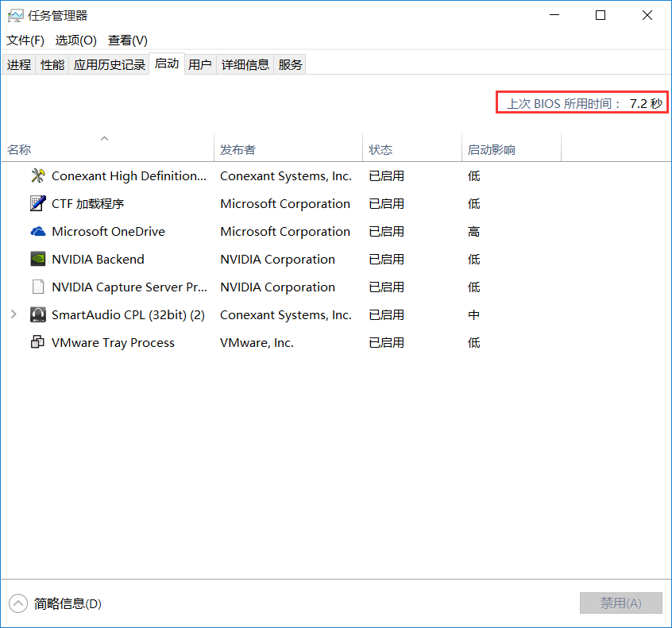Click the 低 impact value for NVIDIA Backend
This screenshot has height=628, width=672.
[x=473, y=260]
